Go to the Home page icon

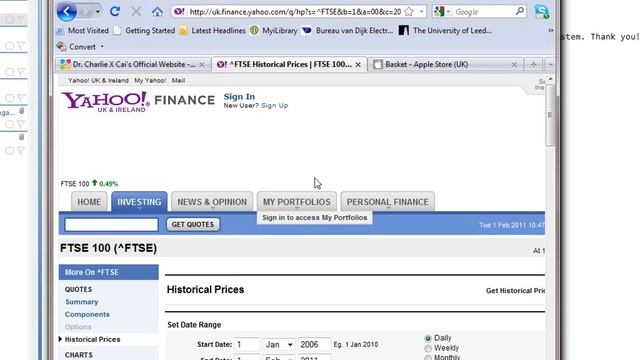(157, 12)
